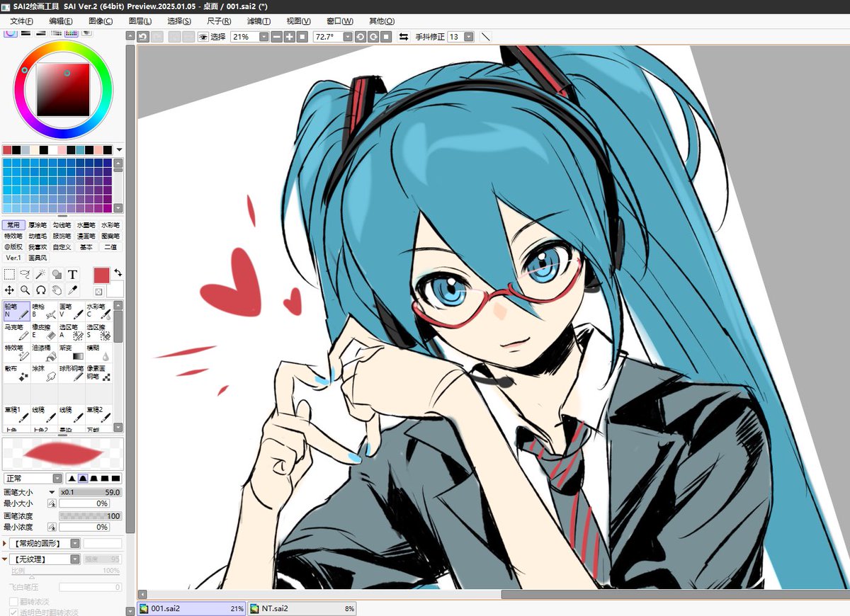
Task: Toggle the 透明色时翻转浓淡 checkbox
Action: point(13,612)
